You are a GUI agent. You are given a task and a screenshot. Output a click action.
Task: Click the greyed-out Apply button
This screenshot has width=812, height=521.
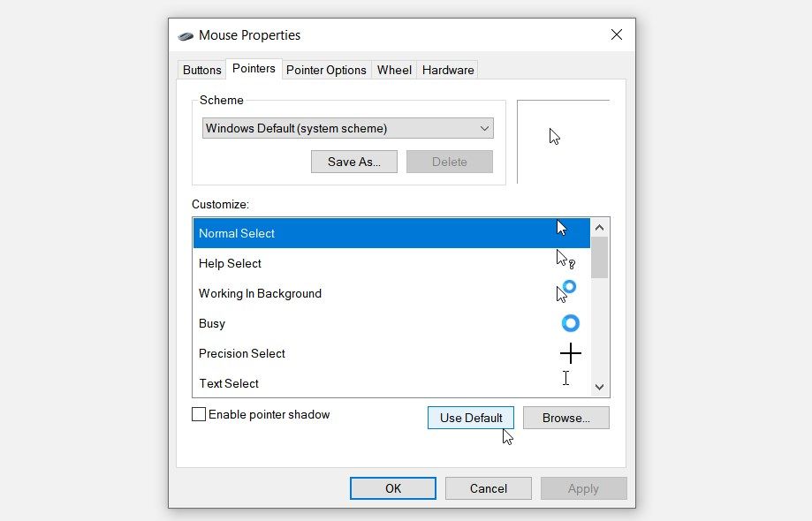coord(584,488)
